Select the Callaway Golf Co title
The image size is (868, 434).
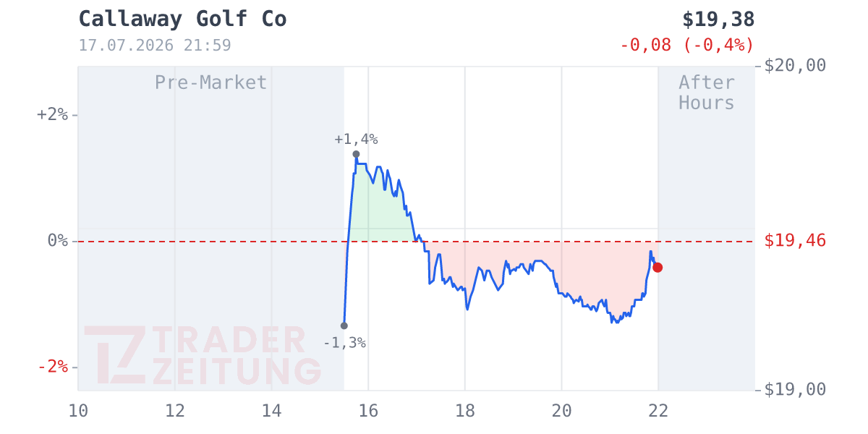[x=182, y=20]
